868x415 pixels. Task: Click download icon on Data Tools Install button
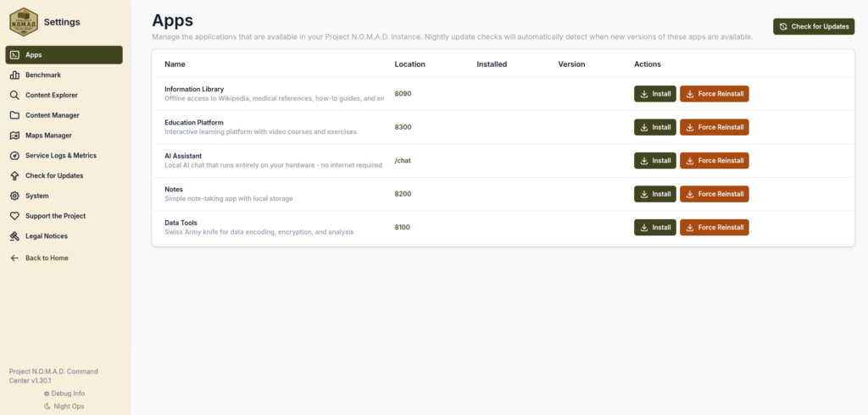point(644,228)
